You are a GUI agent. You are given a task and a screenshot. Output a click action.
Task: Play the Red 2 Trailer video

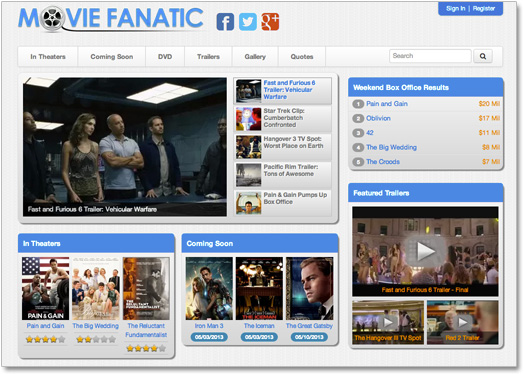pos(463,322)
